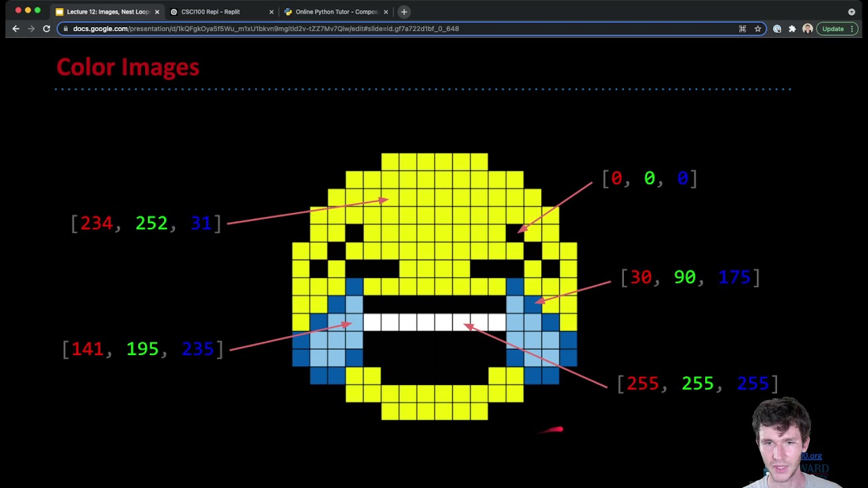The width and height of the screenshot is (868, 488).
Task: Click the green 255 value
Action: [x=698, y=384]
